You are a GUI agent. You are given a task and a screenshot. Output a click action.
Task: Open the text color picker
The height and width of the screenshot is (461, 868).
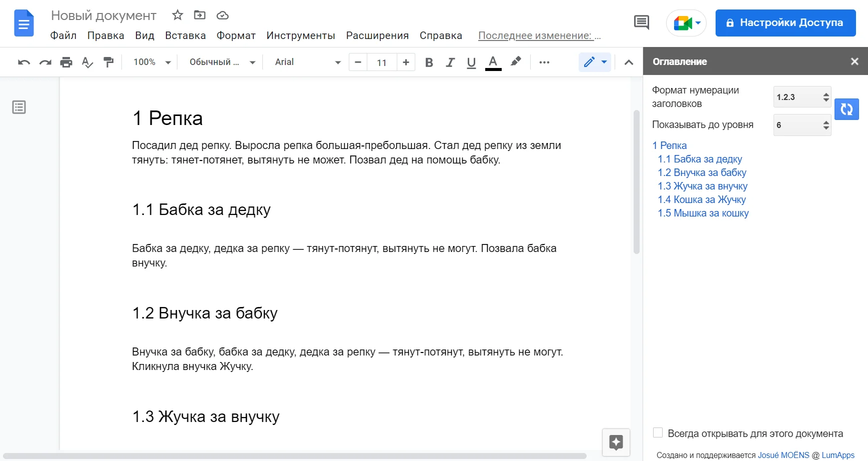(493, 62)
